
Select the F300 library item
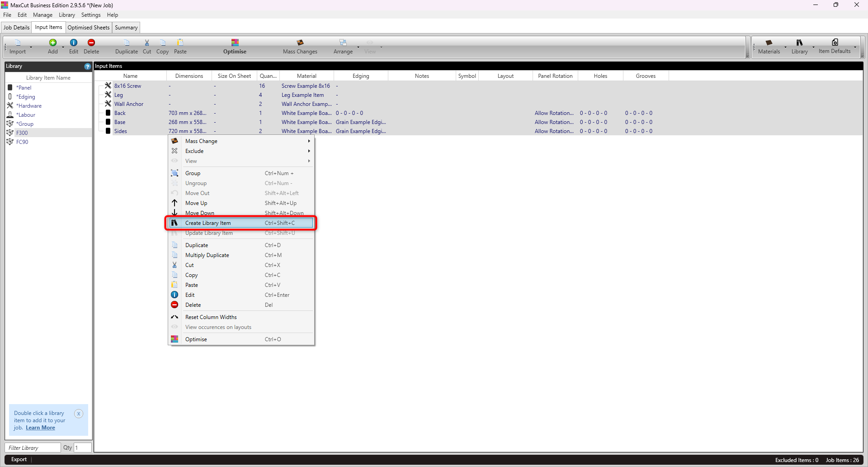22,133
